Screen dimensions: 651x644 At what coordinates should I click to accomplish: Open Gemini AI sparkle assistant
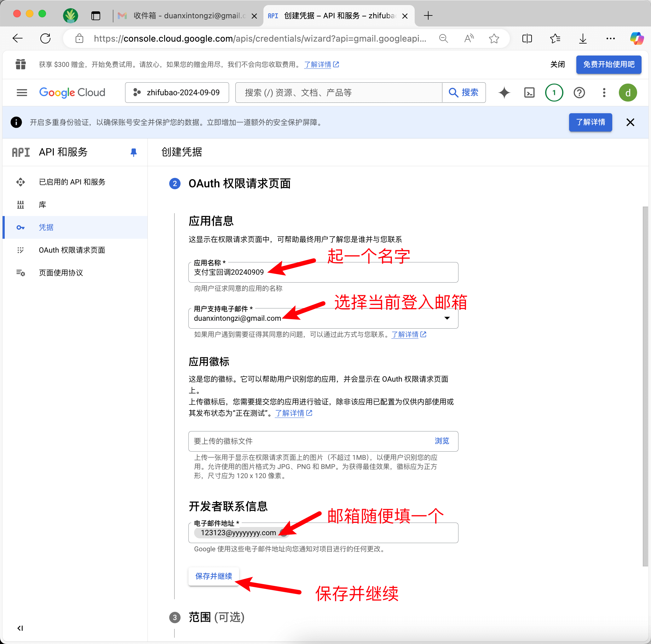tap(504, 92)
